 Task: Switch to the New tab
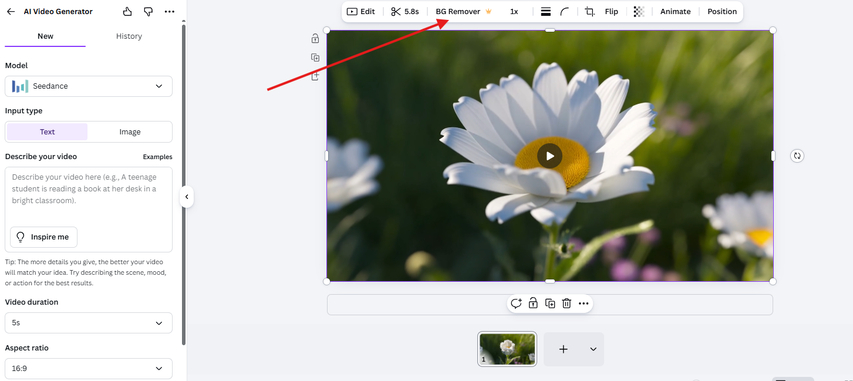click(45, 36)
